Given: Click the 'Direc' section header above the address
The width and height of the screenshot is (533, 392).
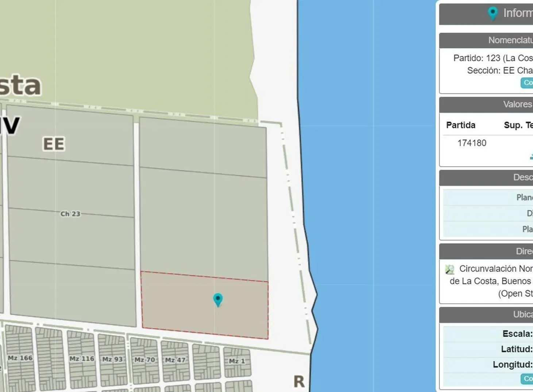Looking at the screenshot, I should (x=486, y=251).
